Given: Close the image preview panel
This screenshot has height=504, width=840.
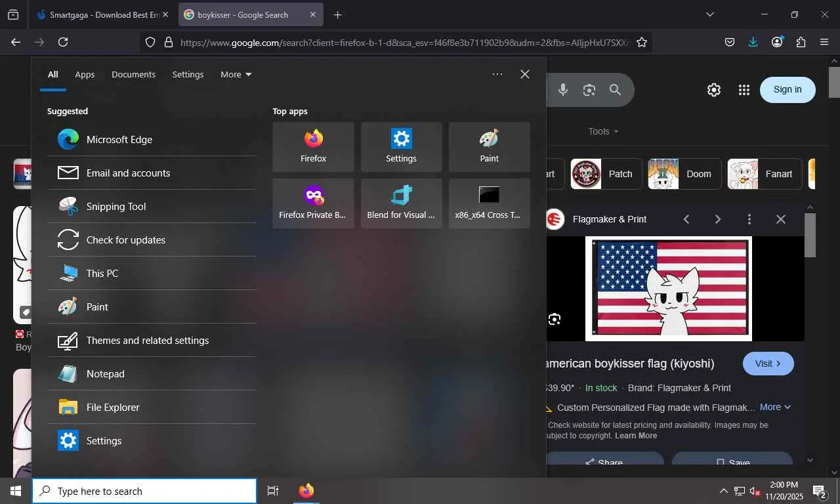Looking at the screenshot, I should (x=781, y=219).
